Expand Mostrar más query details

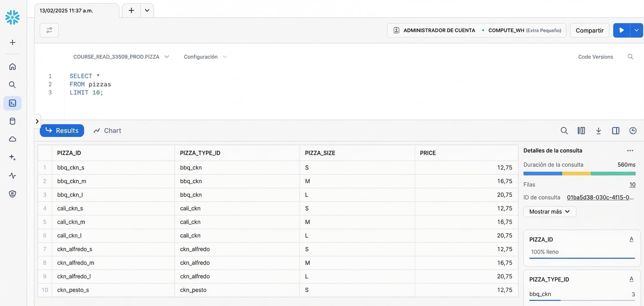pyautogui.click(x=550, y=212)
